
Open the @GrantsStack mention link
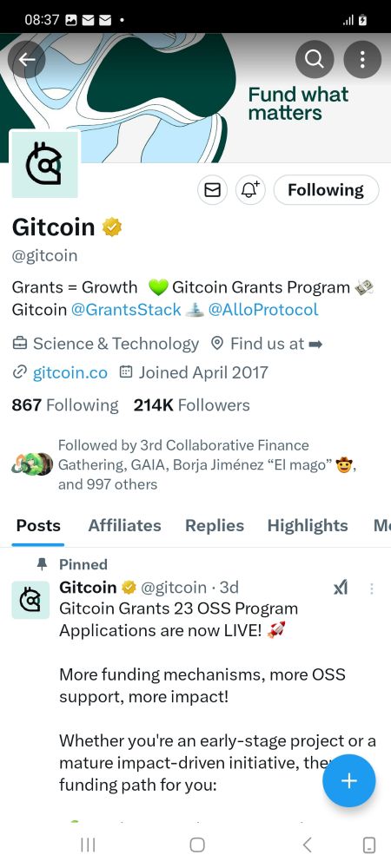pyautogui.click(x=126, y=310)
